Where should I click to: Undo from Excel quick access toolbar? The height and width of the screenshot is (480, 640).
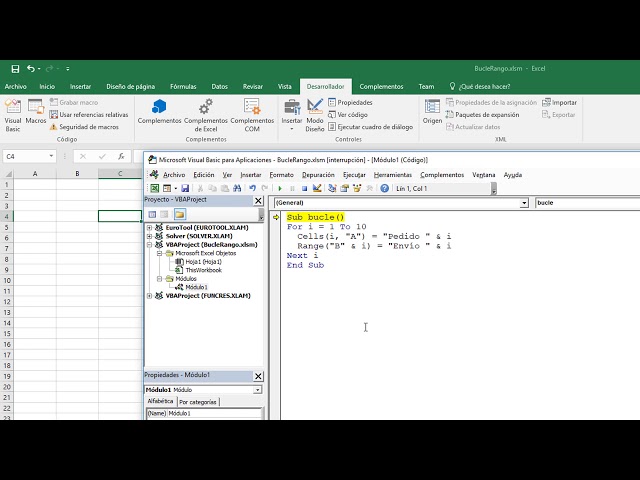(x=31, y=69)
